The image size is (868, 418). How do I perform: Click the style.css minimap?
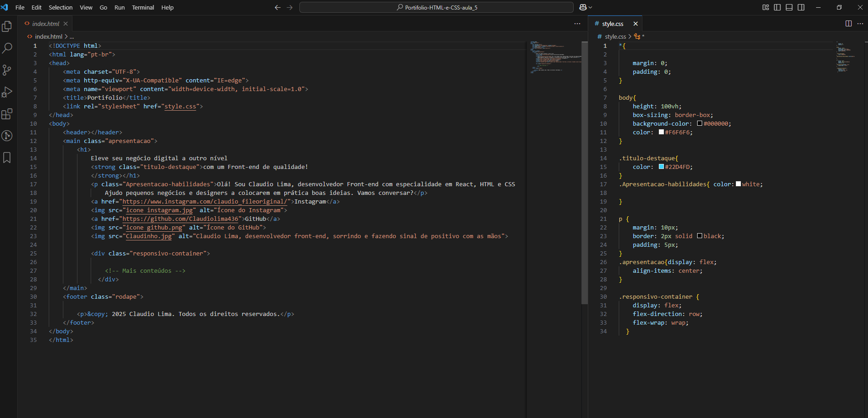tap(847, 57)
